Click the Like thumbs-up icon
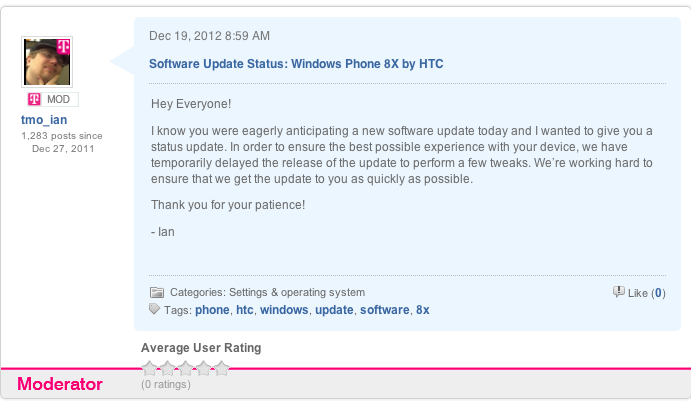Image resolution: width=691 pixels, height=403 pixels. pyautogui.click(x=618, y=292)
